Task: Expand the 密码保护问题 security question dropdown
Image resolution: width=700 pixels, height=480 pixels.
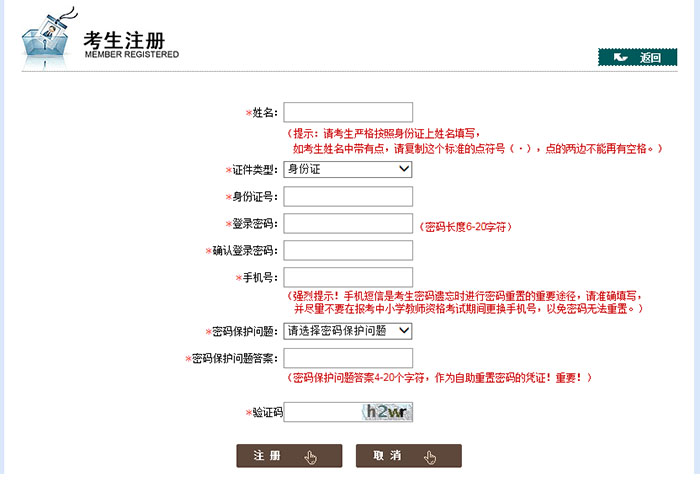Action: [348, 331]
